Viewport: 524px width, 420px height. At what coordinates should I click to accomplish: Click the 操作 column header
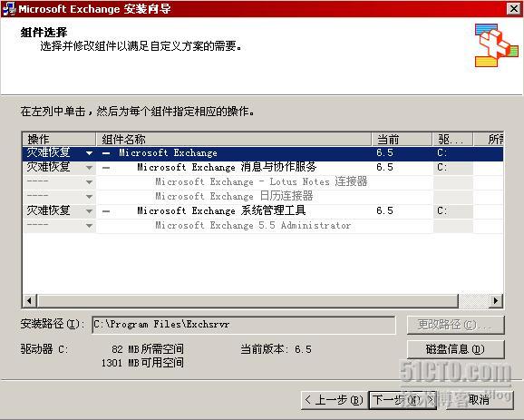tap(59, 139)
